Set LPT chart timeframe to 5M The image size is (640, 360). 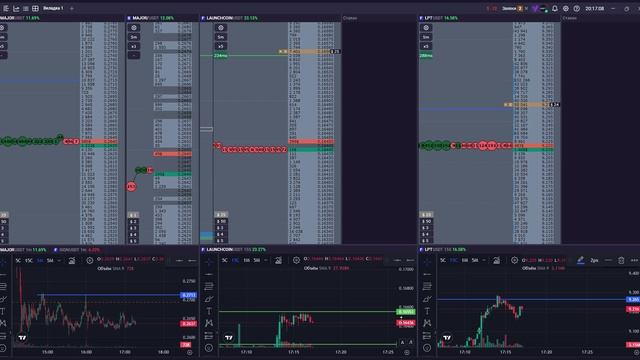475,260
